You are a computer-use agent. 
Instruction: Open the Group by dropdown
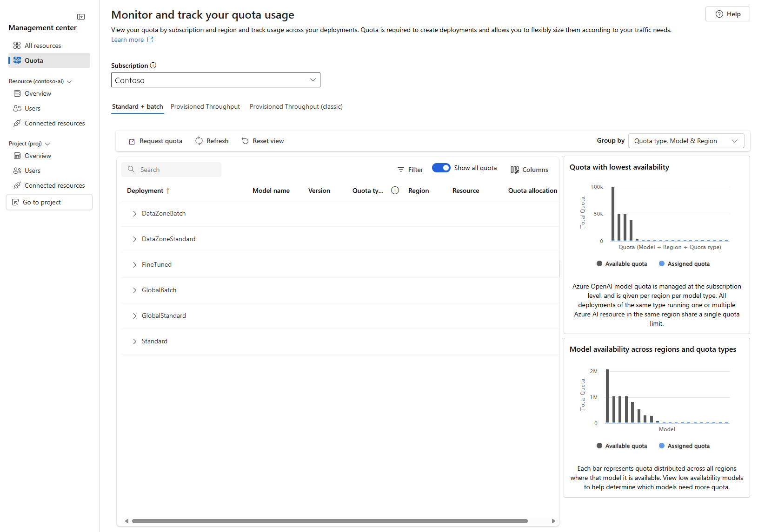pos(686,141)
